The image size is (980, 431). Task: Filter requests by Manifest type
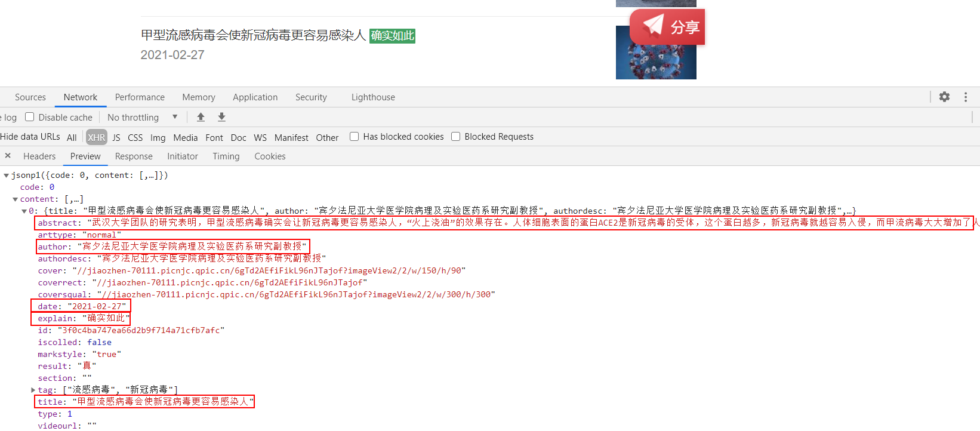[291, 137]
